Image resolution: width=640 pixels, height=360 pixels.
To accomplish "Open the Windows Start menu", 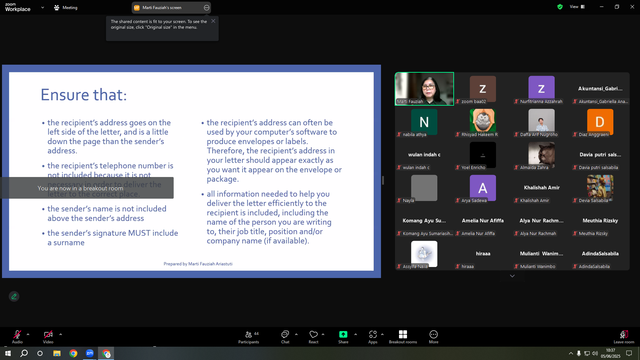I will [8, 353].
